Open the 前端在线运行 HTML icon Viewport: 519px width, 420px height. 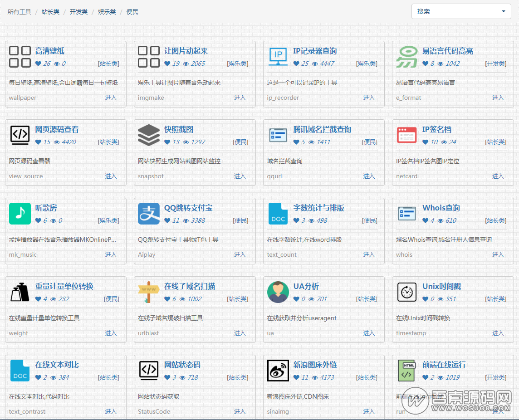(407, 370)
